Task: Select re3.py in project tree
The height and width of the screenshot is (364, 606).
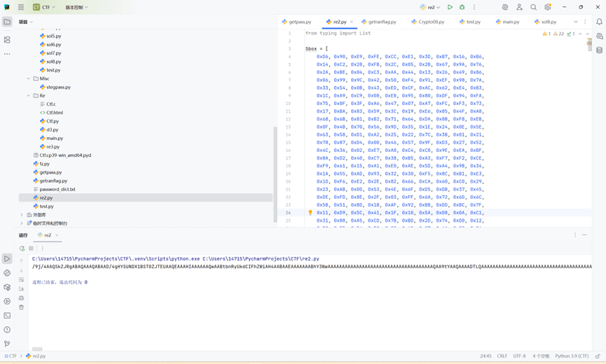Action: (50, 147)
